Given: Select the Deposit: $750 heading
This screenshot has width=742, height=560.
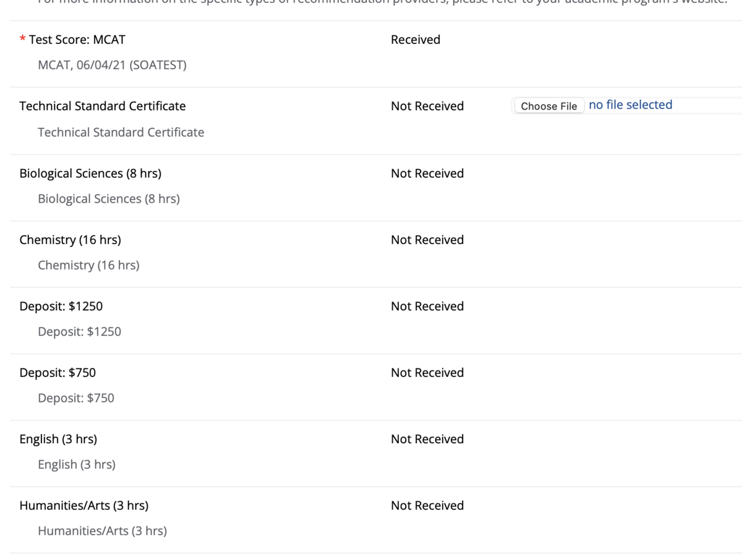Looking at the screenshot, I should click(x=58, y=373).
